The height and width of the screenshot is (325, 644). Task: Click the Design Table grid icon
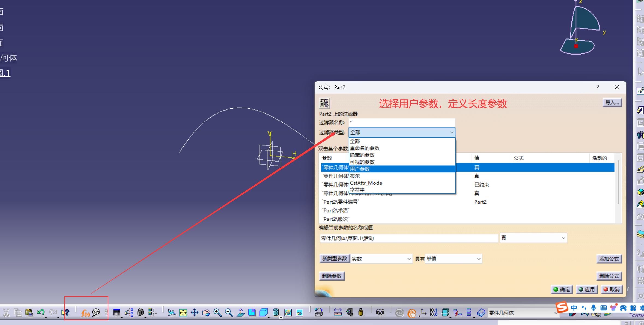click(x=117, y=312)
